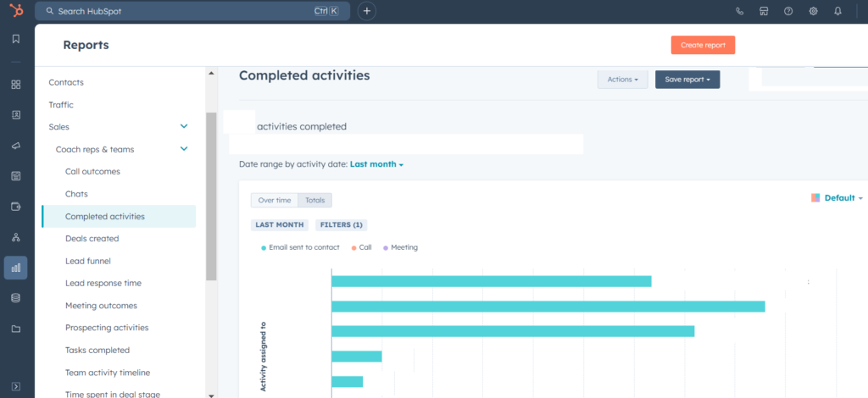868x398 pixels.
Task: View notifications via the bell icon
Action: [837, 11]
